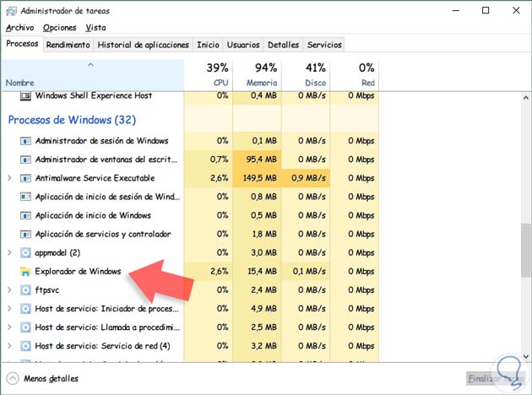This screenshot has width=532, height=395.
Task: Click the appmodel gear icon
Action: tap(25, 252)
